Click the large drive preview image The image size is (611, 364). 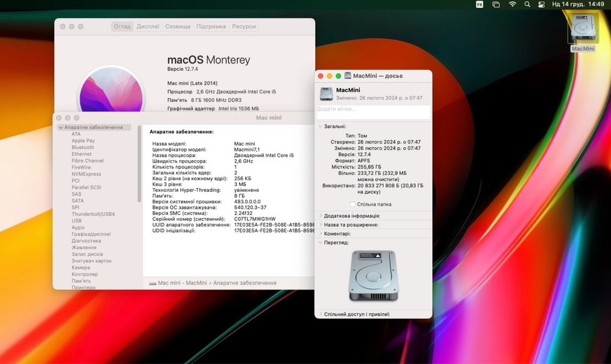point(373,275)
